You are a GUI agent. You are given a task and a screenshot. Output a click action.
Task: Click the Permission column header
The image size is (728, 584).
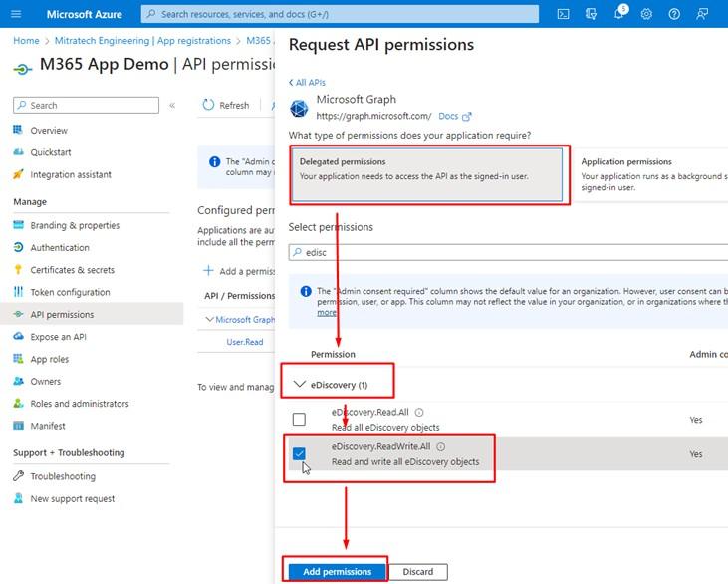coord(333,354)
